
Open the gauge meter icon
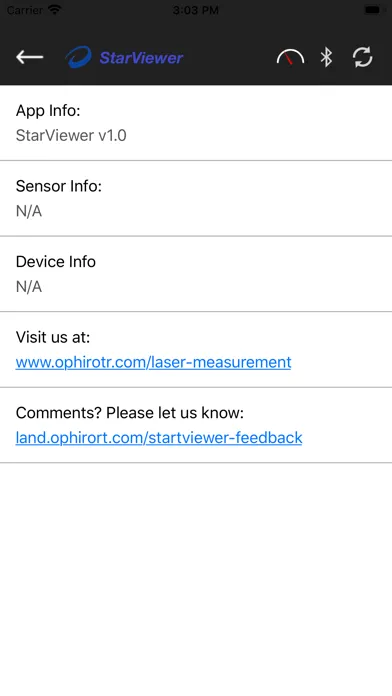(290, 57)
